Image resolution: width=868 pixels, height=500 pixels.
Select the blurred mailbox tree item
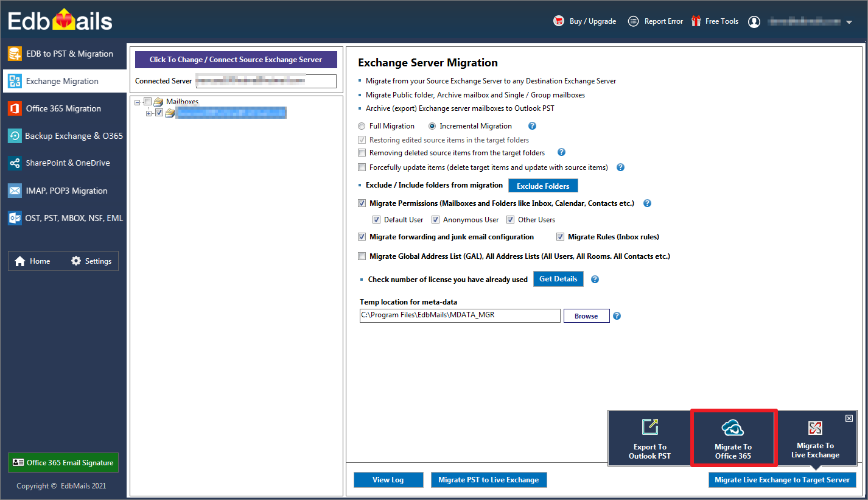tap(231, 113)
